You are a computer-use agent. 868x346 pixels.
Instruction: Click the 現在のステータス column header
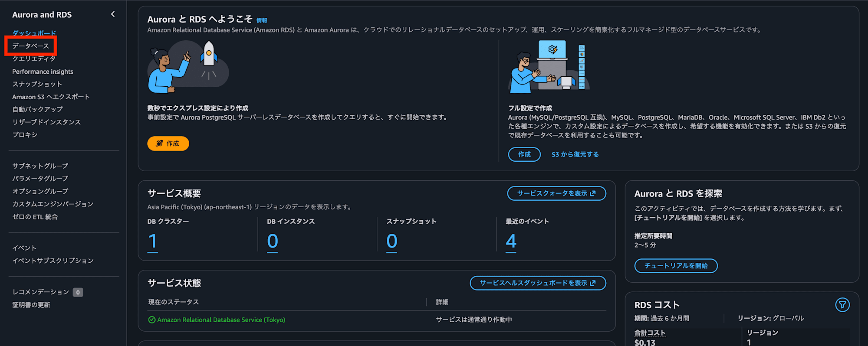click(x=173, y=302)
